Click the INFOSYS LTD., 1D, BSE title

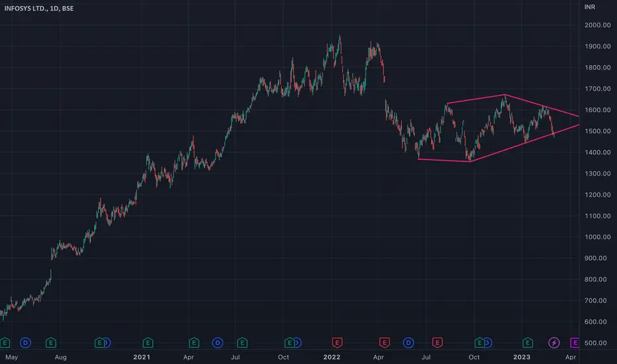(38, 8)
